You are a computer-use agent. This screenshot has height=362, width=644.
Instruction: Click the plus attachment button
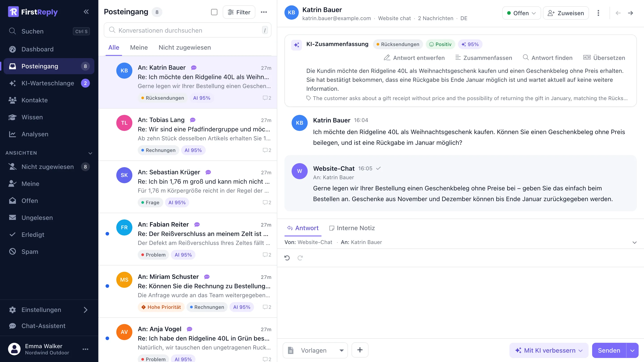(x=360, y=350)
